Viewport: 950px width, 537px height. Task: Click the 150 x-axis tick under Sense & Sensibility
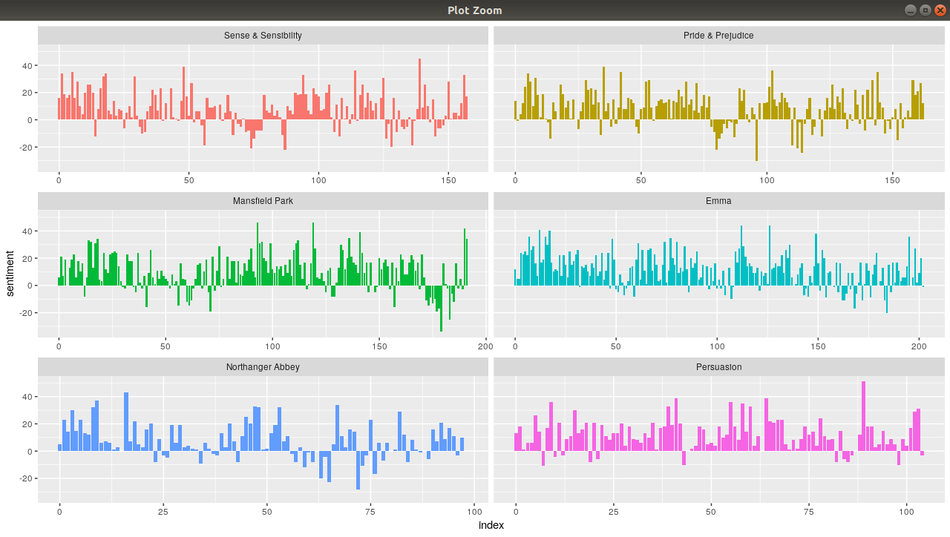pyautogui.click(x=447, y=180)
